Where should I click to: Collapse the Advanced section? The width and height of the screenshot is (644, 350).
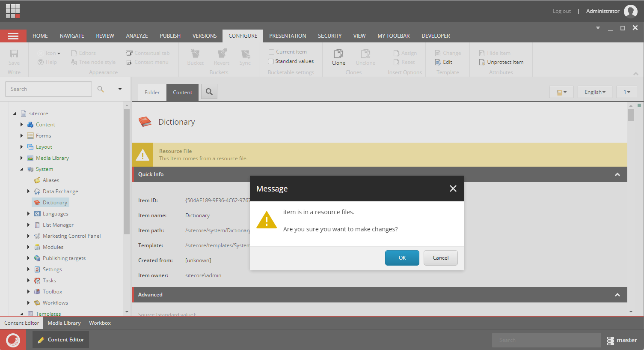[617, 295]
